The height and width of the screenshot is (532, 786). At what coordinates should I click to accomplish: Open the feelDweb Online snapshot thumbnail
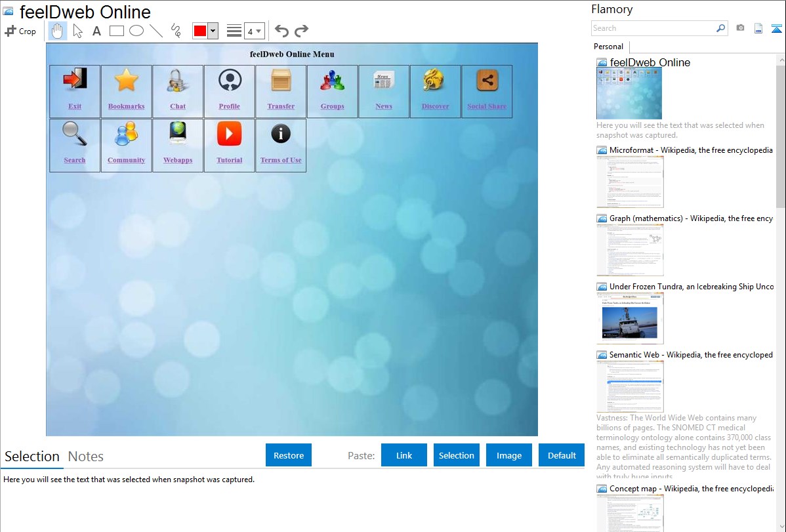coord(629,93)
